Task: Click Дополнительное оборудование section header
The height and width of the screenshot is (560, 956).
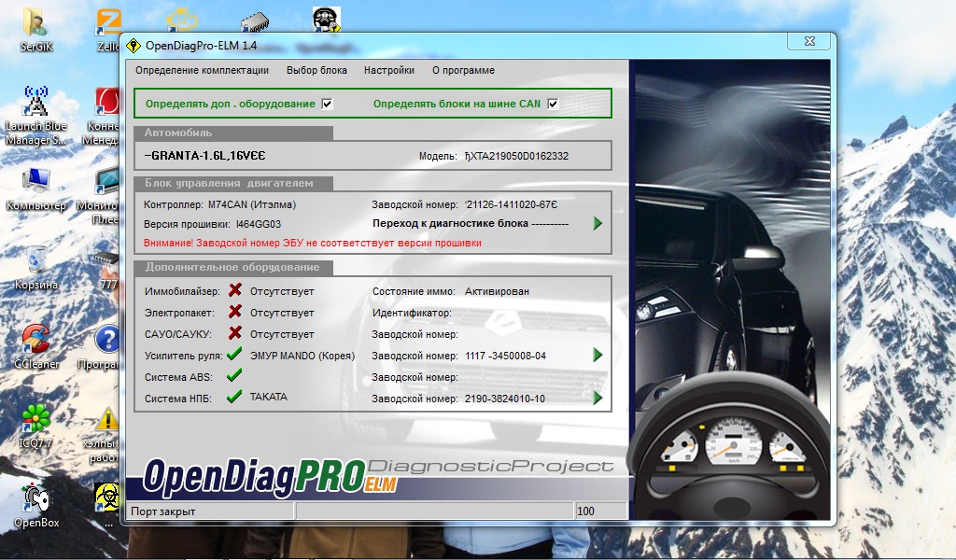Action: (233, 267)
